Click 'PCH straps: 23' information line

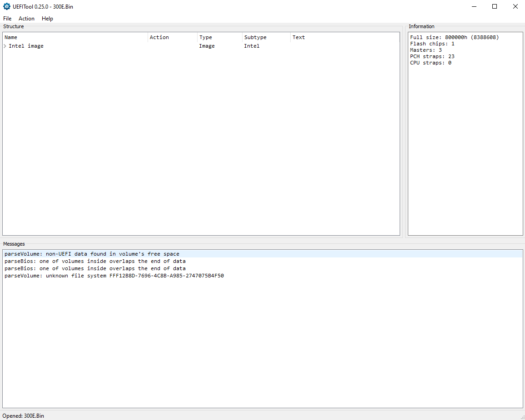tap(432, 56)
